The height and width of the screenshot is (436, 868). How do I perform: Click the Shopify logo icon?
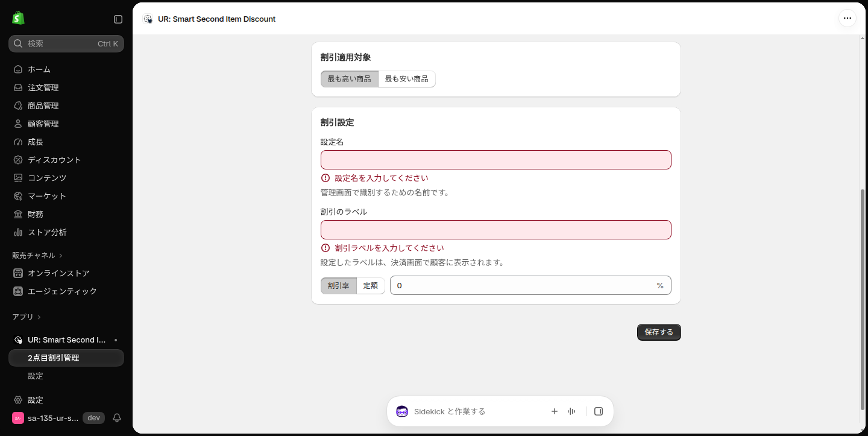(18, 18)
